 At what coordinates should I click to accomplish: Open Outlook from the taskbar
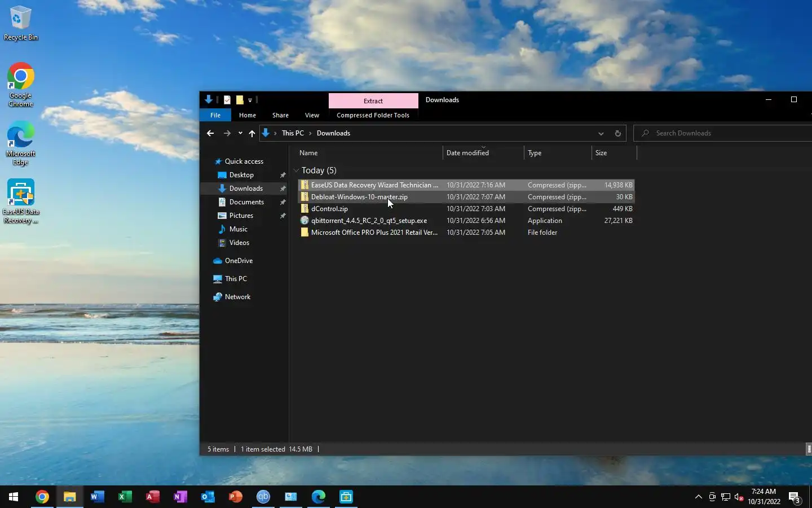pyautogui.click(x=208, y=497)
